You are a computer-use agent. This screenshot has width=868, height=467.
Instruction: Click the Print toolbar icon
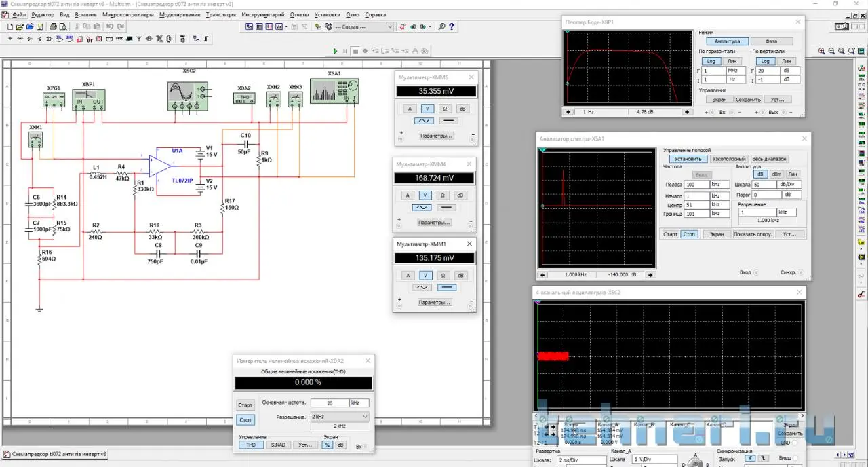point(53,27)
